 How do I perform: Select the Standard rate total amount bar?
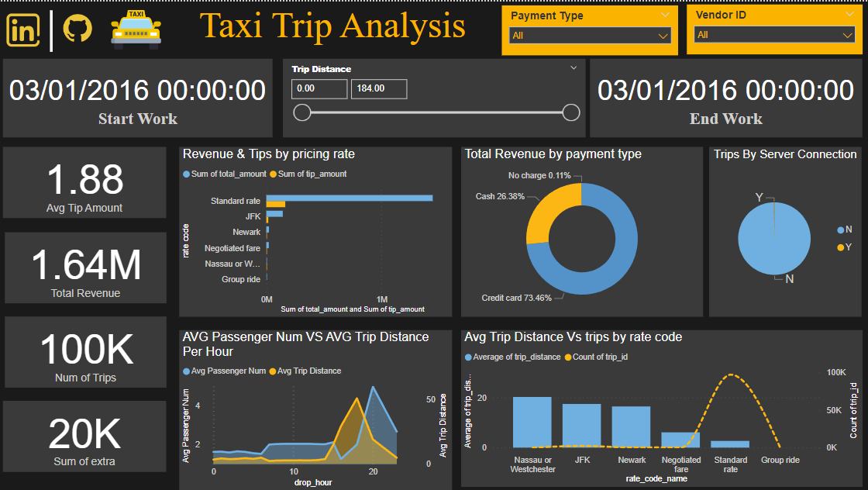point(349,198)
